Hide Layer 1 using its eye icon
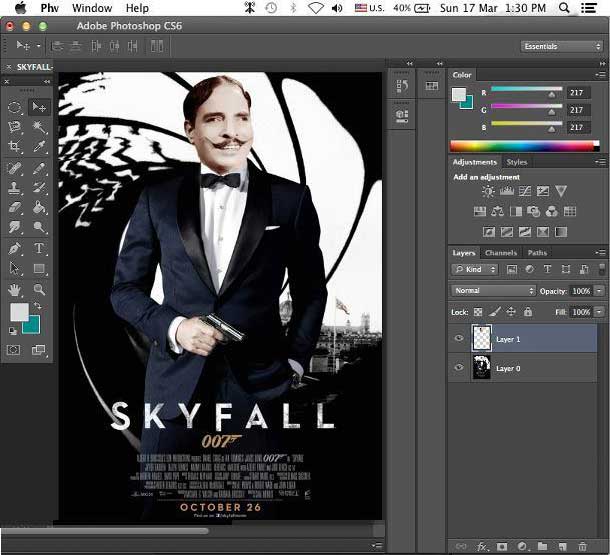The height and width of the screenshot is (555, 610). [x=459, y=339]
